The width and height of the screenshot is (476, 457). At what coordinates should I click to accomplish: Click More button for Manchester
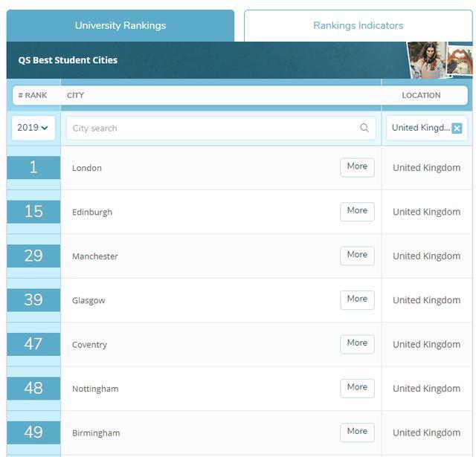tap(357, 256)
